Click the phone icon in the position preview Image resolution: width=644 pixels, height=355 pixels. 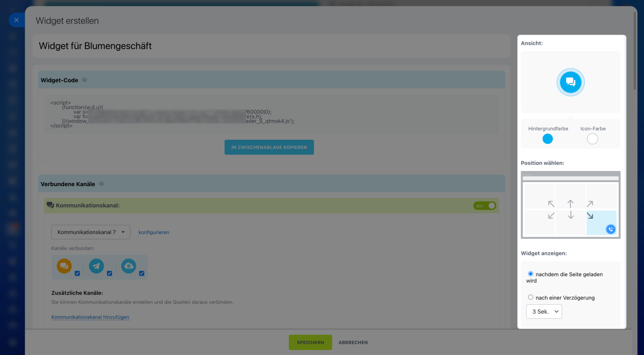pyautogui.click(x=610, y=229)
